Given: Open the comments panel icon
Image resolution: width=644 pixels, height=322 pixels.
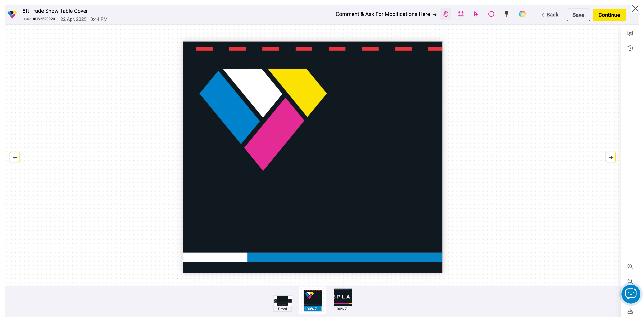Looking at the screenshot, I should [630, 33].
